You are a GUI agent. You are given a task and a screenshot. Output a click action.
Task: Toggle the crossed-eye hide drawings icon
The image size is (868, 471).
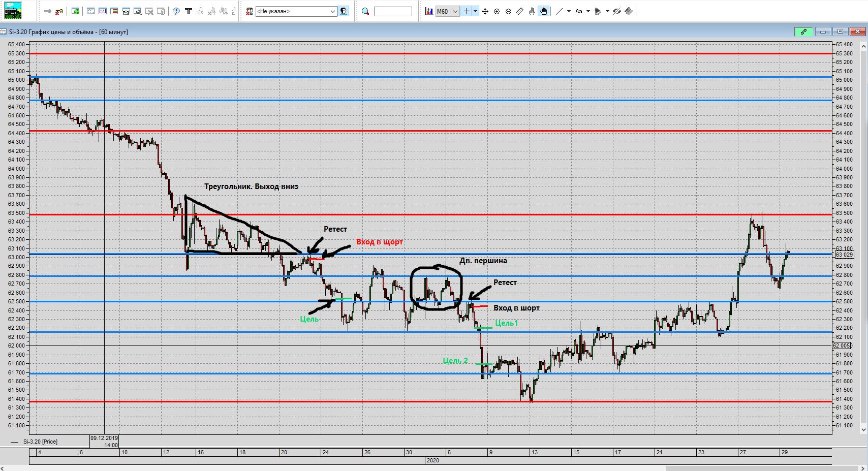coord(617,11)
